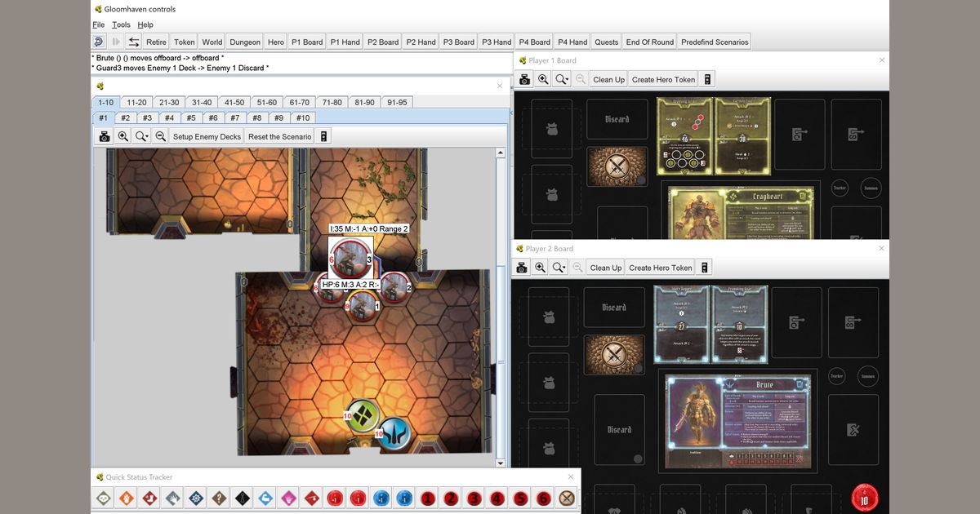Select the blue stun status token
Screen dimensions: 980x514
(x=195, y=497)
